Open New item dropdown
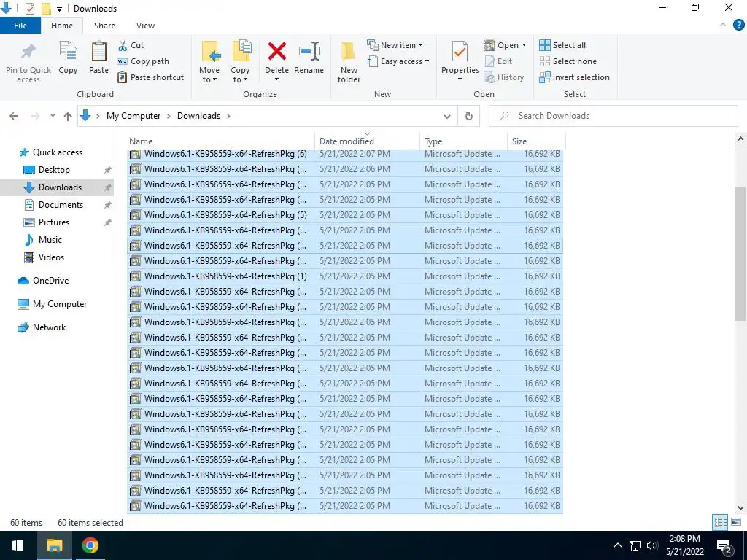This screenshot has height=560, width=747. 395,45
